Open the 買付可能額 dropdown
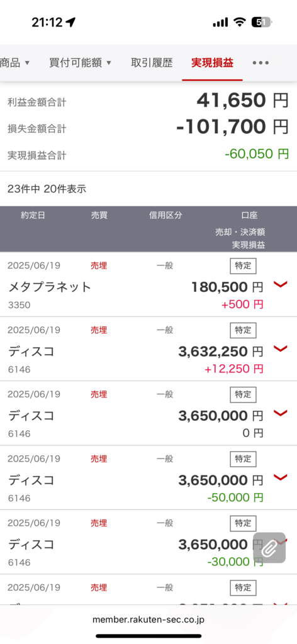Screen dimensions: 297x644 [80, 63]
